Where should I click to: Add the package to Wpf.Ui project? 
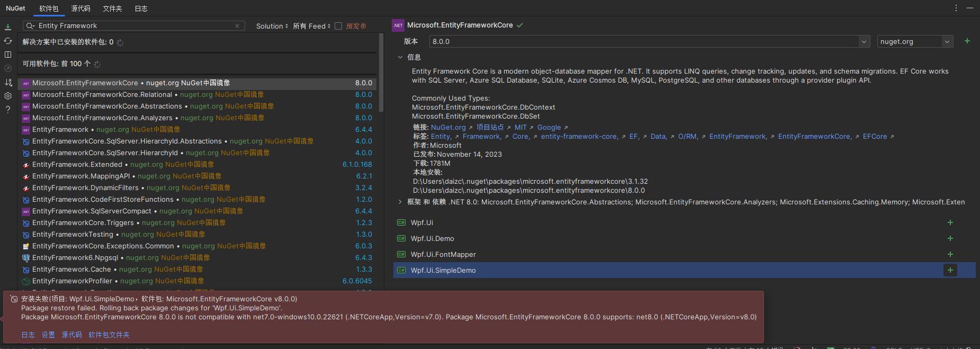coord(950,222)
